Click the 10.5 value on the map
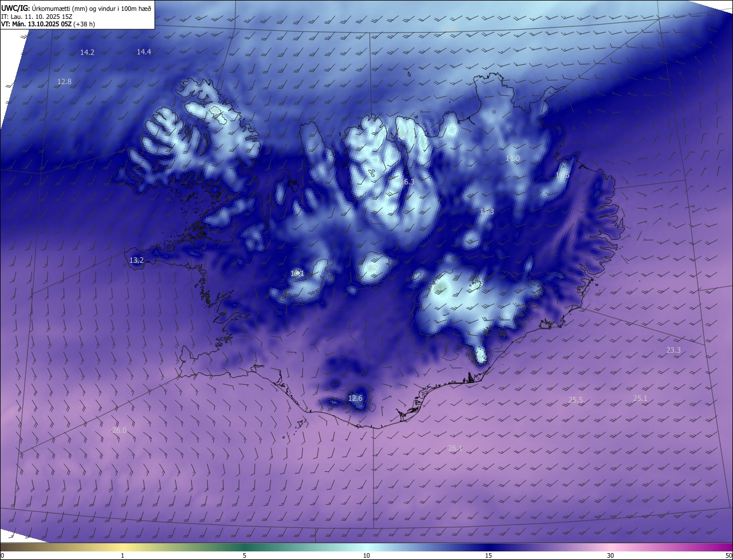733x560 pixels. click(562, 175)
